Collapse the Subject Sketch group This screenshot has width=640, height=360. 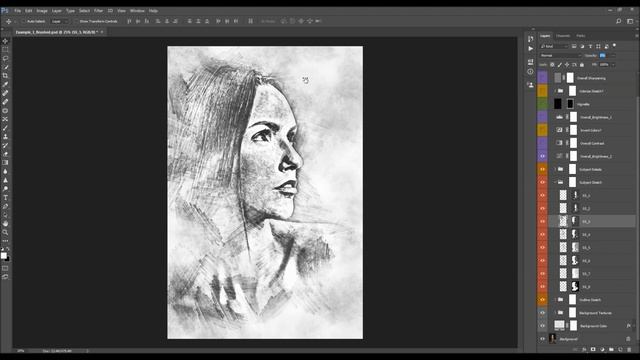(555, 182)
